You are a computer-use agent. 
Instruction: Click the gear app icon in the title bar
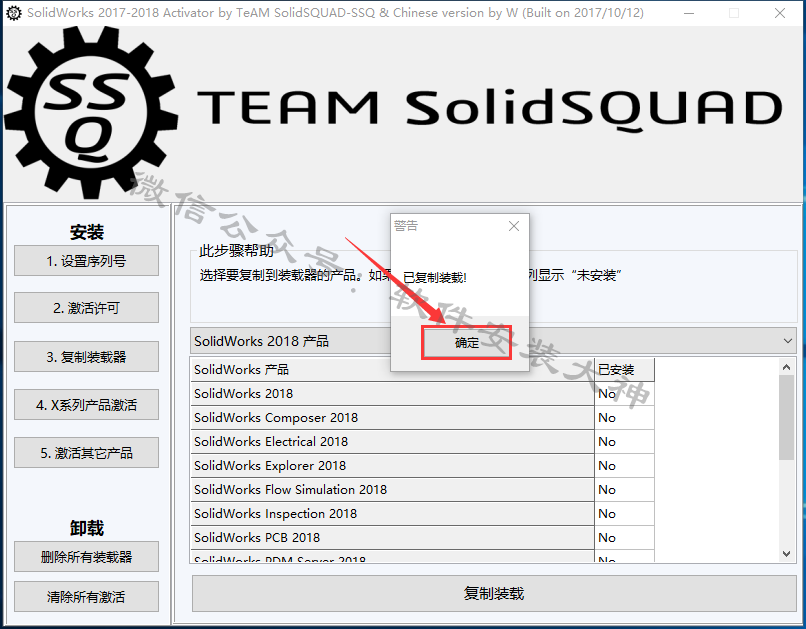pyautogui.click(x=14, y=13)
